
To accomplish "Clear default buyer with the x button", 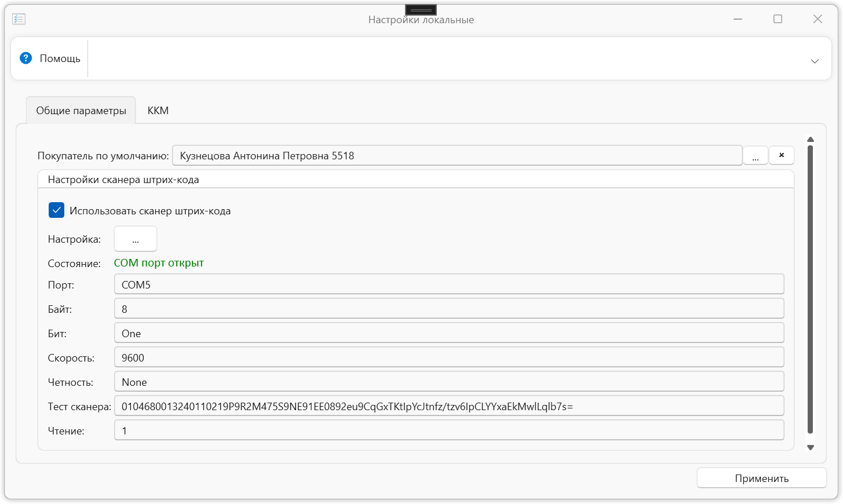I will 781,155.
